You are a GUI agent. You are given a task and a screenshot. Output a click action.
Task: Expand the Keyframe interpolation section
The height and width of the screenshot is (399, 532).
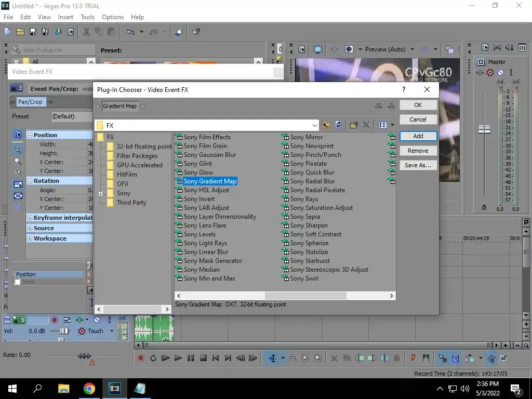[x=30, y=218]
